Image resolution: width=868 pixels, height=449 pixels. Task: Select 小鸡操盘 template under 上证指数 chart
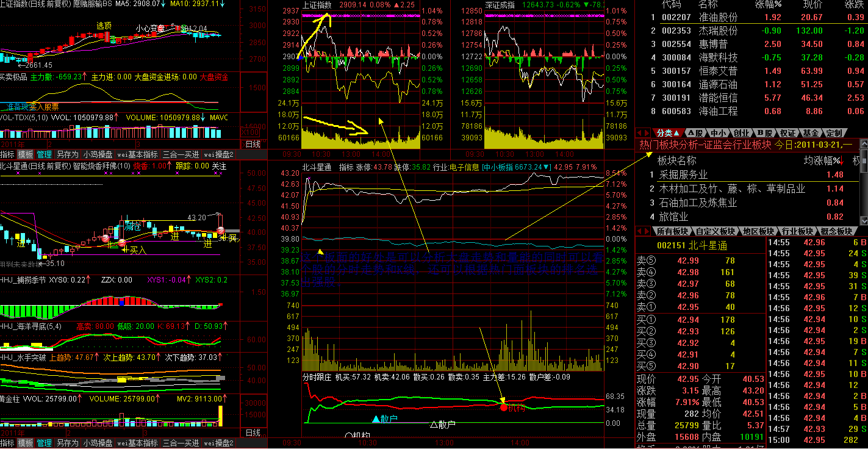coord(98,154)
